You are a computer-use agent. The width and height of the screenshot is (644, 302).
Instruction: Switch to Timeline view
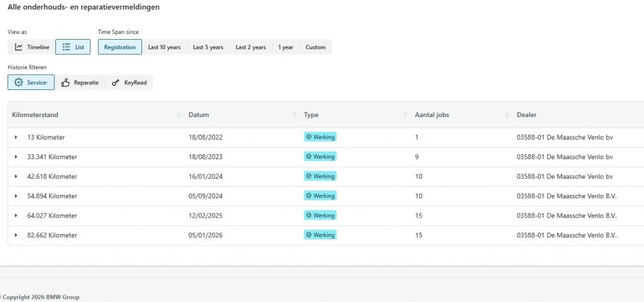31,47
